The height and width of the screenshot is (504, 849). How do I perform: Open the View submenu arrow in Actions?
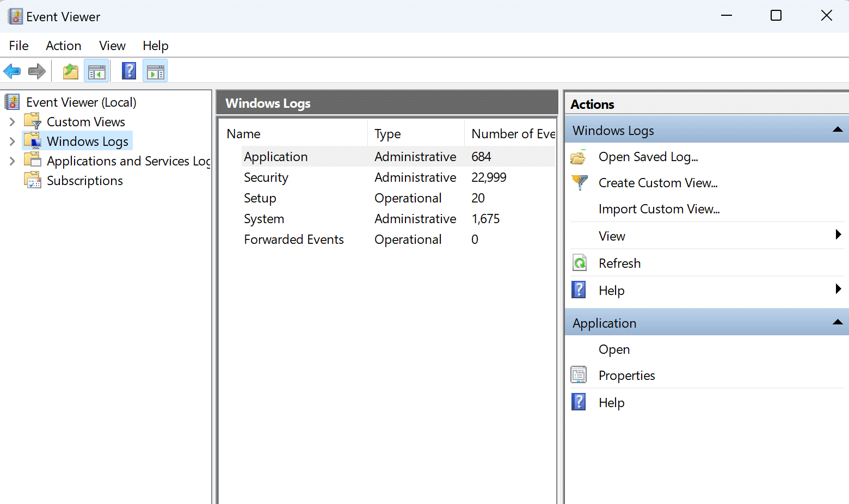pos(838,235)
